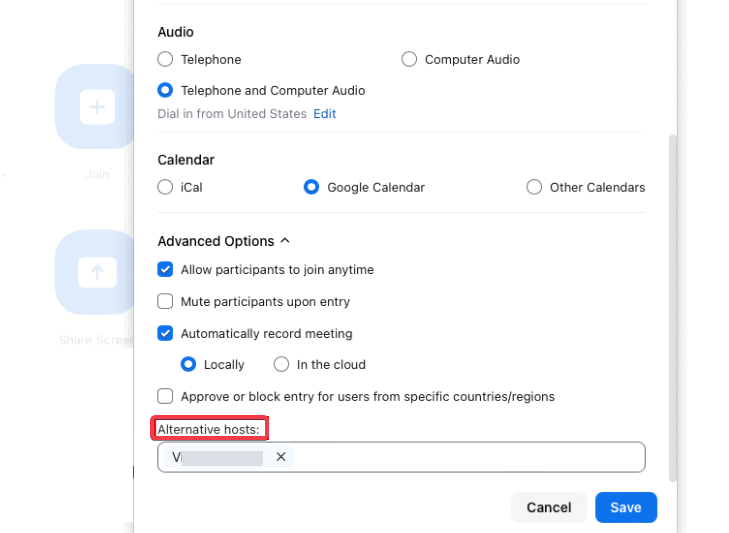Screen dimensions: 729x533
Task: Choose Other Calendars option
Action: [x=534, y=187]
